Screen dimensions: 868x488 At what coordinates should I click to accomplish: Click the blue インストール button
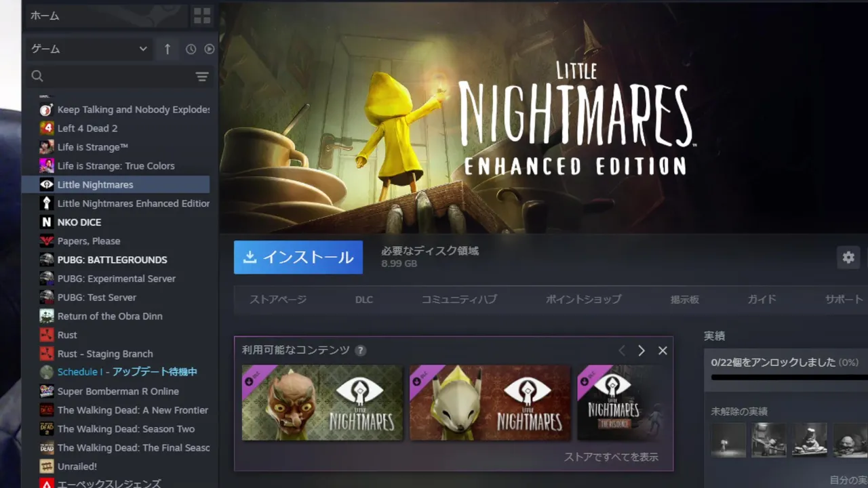[298, 258]
